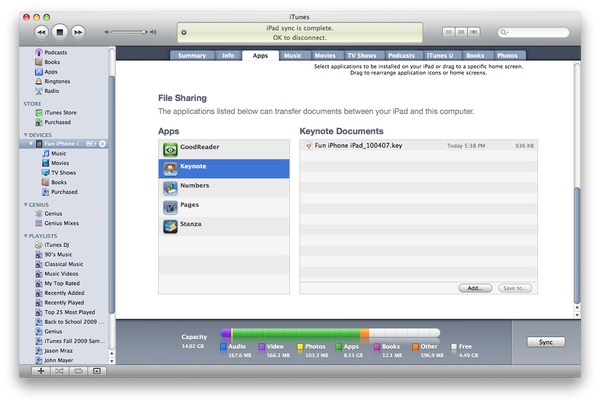600x404 pixels.
Task: Open Radio in the sidebar
Action: [52, 91]
